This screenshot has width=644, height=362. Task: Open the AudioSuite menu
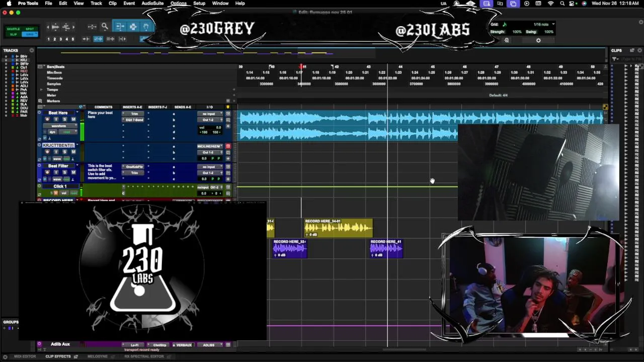pos(152,4)
